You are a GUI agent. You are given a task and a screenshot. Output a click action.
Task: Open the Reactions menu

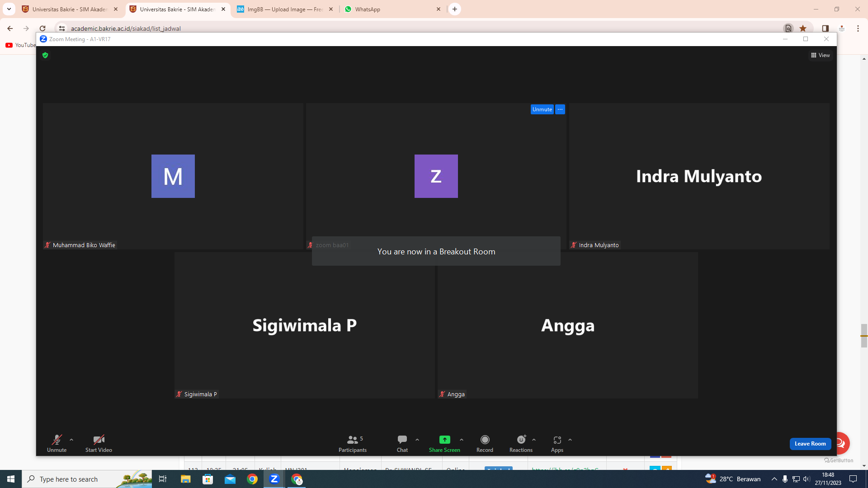tap(521, 443)
